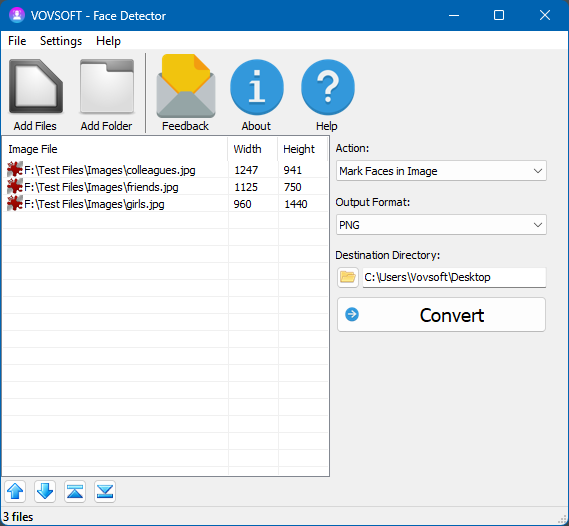The width and height of the screenshot is (569, 526).
Task: Open the Settings menu
Action: pyautogui.click(x=61, y=41)
